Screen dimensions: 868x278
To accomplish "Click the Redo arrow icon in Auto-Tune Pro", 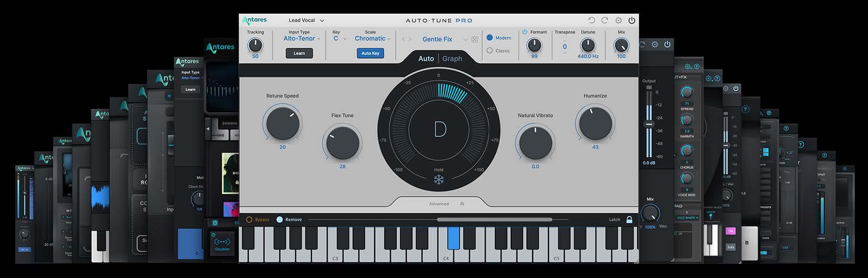I will tap(605, 20).
